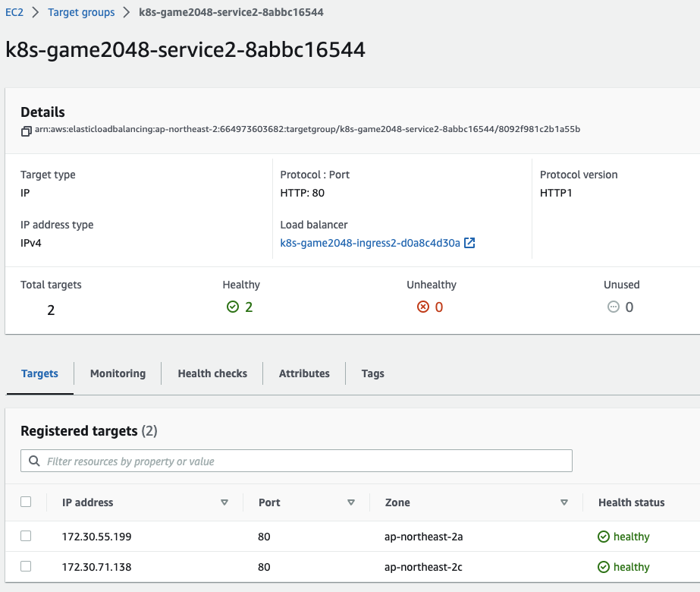Image resolution: width=700 pixels, height=592 pixels.
Task: Click the Zone column header label
Action: pyautogui.click(x=397, y=502)
